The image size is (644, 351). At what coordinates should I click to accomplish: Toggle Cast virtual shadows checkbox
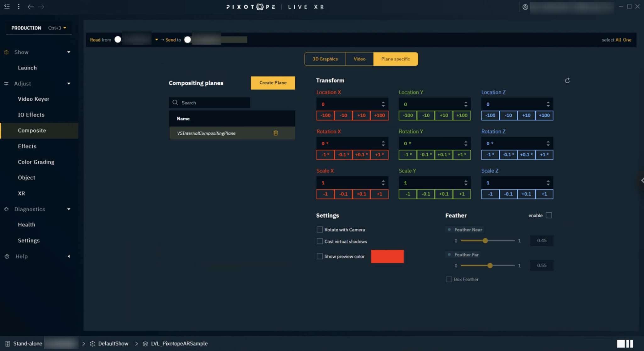pos(319,242)
